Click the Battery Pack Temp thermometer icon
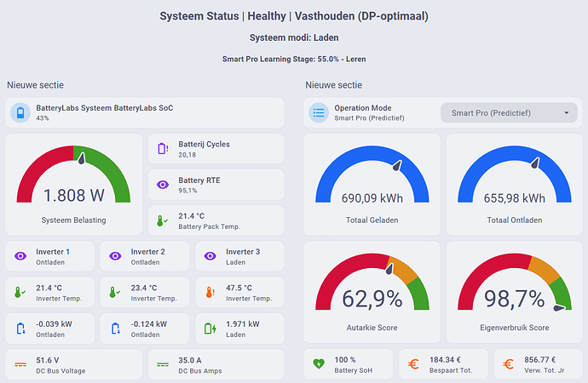This screenshot has width=588, height=383. pyautogui.click(x=162, y=221)
